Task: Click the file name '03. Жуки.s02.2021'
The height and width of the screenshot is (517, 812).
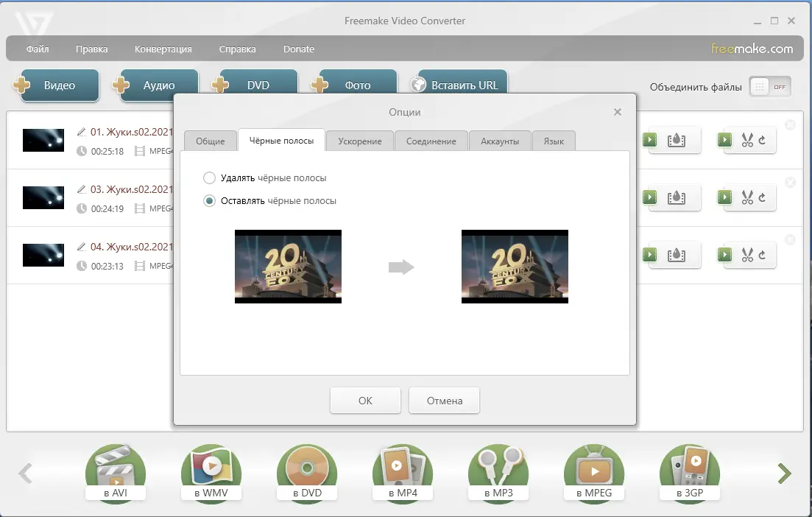Action: 132,189
